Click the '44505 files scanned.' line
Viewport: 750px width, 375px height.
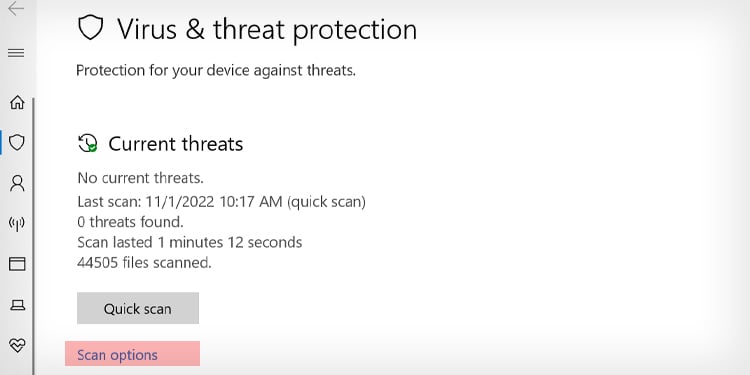click(144, 263)
